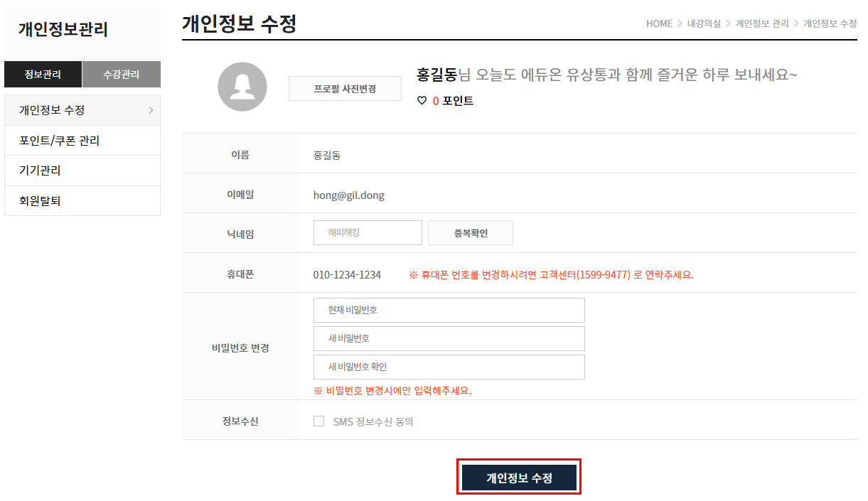Click the profile avatar image
Image resolution: width=868 pixels, height=501 pixels.
pyautogui.click(x=242, y=87)
